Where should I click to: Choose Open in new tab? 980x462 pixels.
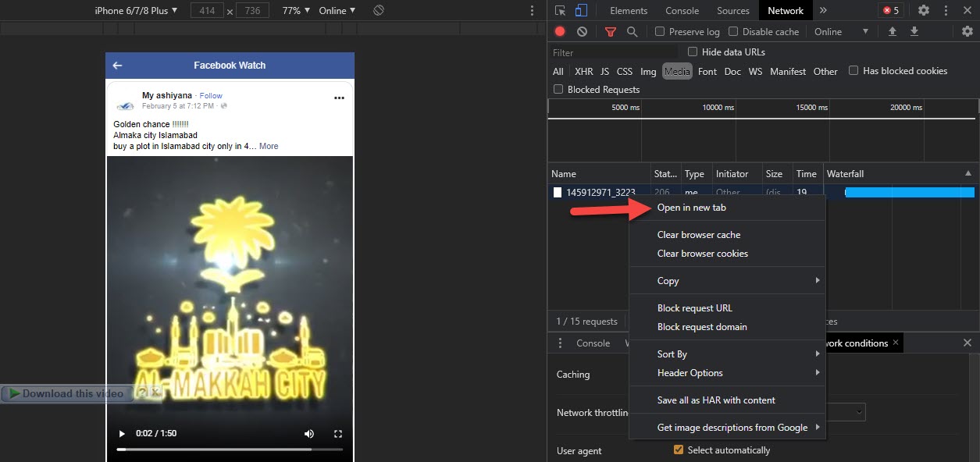coord(691,208)
